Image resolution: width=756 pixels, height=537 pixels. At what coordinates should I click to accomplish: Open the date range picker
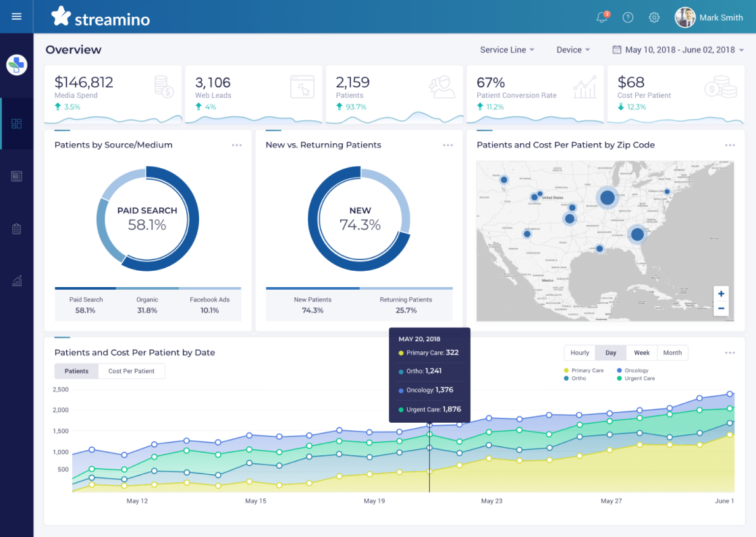point(678,50)
